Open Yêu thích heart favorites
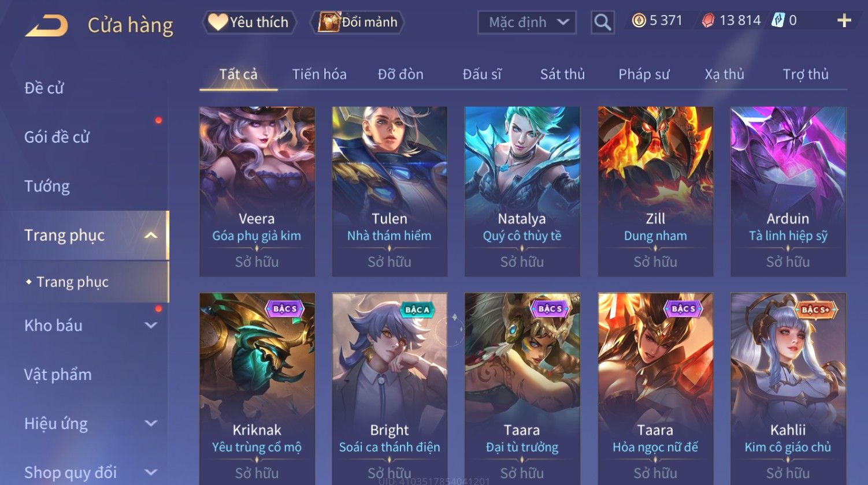 click(x=249, y=23)
